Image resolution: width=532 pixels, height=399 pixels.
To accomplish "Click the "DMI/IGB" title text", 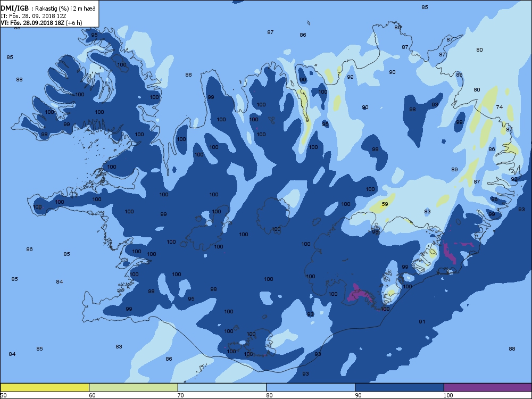I will click(14, 9).
